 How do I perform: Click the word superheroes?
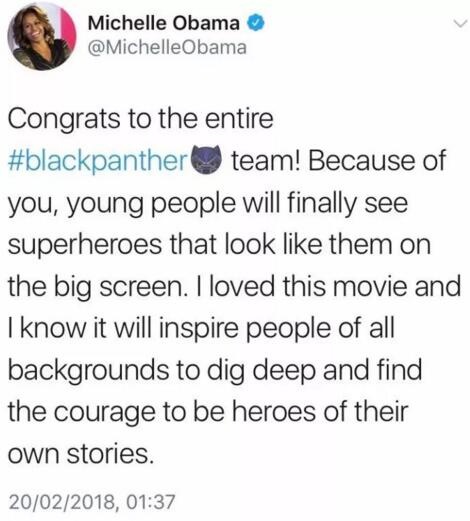85,246
